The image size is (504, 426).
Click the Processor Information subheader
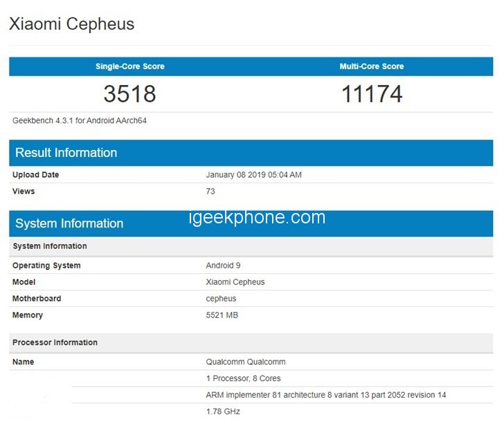pyautogui.click(x=55, y=342)
